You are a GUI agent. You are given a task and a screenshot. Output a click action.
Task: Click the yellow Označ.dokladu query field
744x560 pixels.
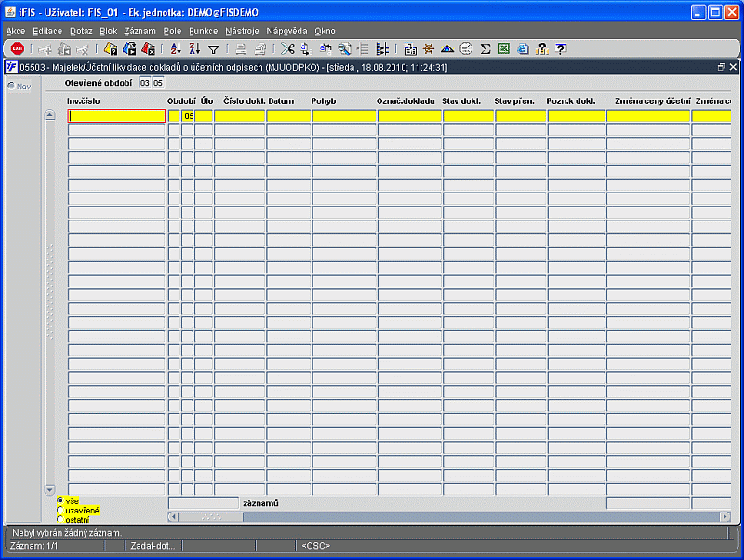tap(409, 115)
